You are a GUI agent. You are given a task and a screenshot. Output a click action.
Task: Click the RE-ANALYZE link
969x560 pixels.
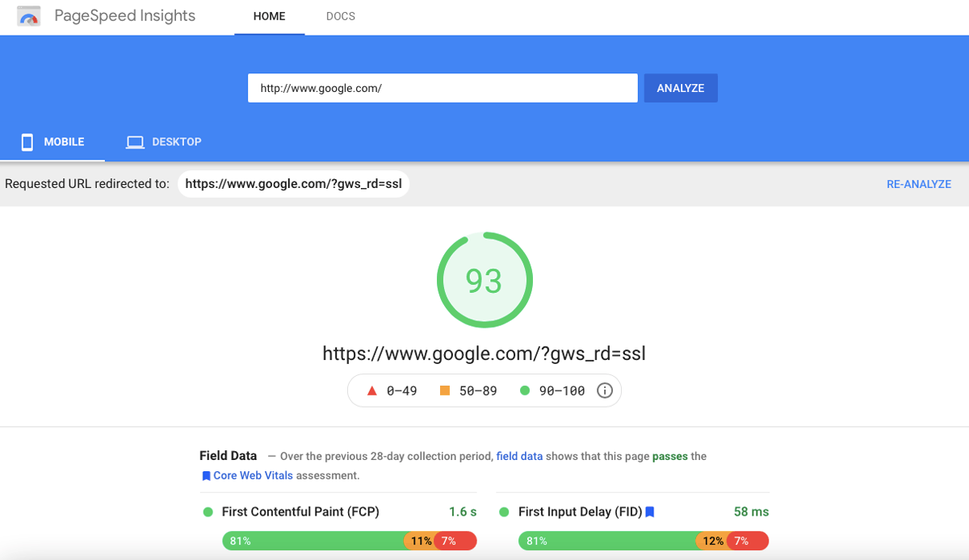pos(918,184)
